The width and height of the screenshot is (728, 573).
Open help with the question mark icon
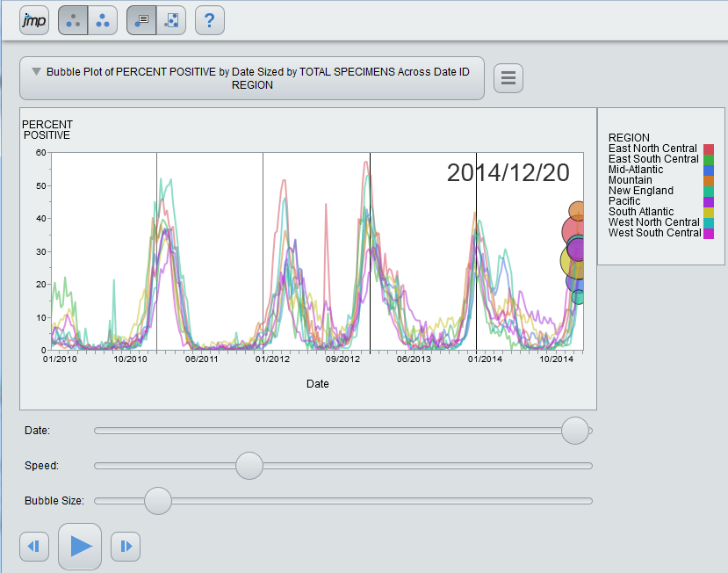[x=210, y=19]
